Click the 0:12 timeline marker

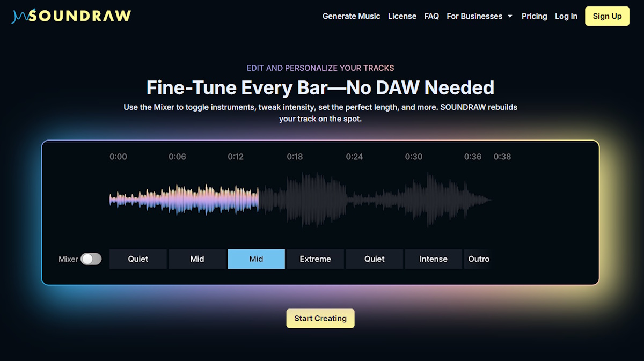(236, 157)
